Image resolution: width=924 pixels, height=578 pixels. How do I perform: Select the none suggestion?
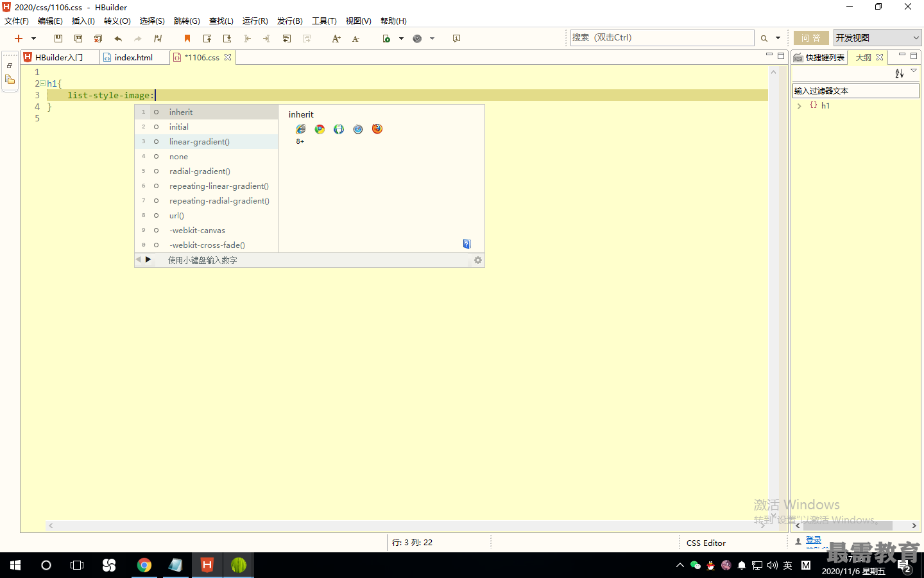click(207, 156)
